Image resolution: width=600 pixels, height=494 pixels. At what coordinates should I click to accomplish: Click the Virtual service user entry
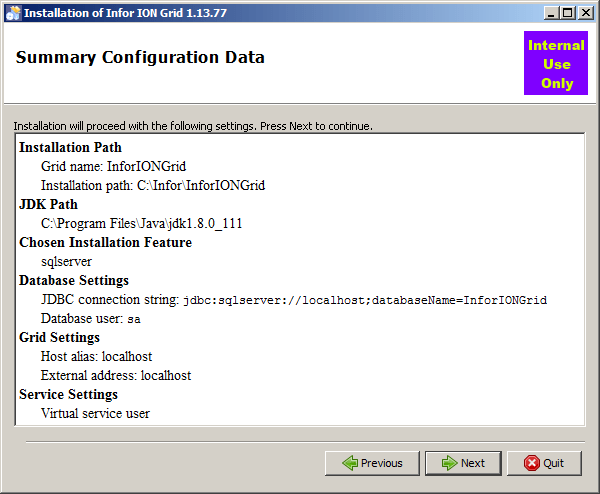(95, 413)
